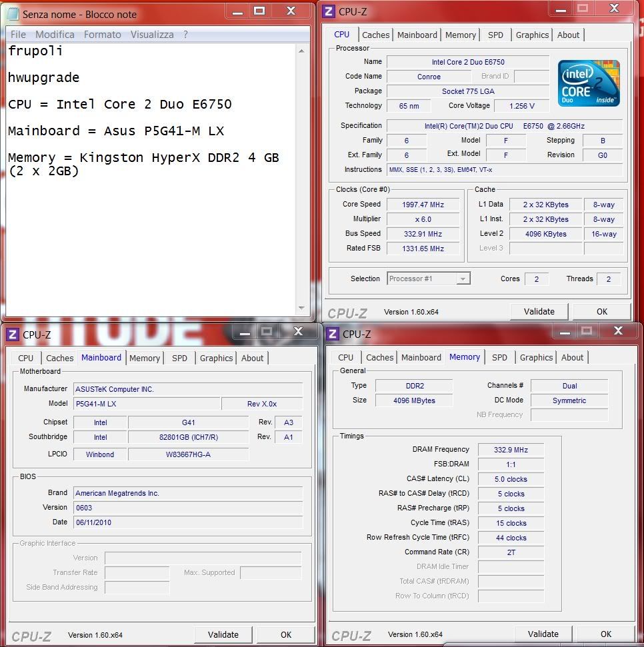Select Graphics tab in Memory window
Image resolution: width=644 pixels, height=647 pixels.
point(536,357)
